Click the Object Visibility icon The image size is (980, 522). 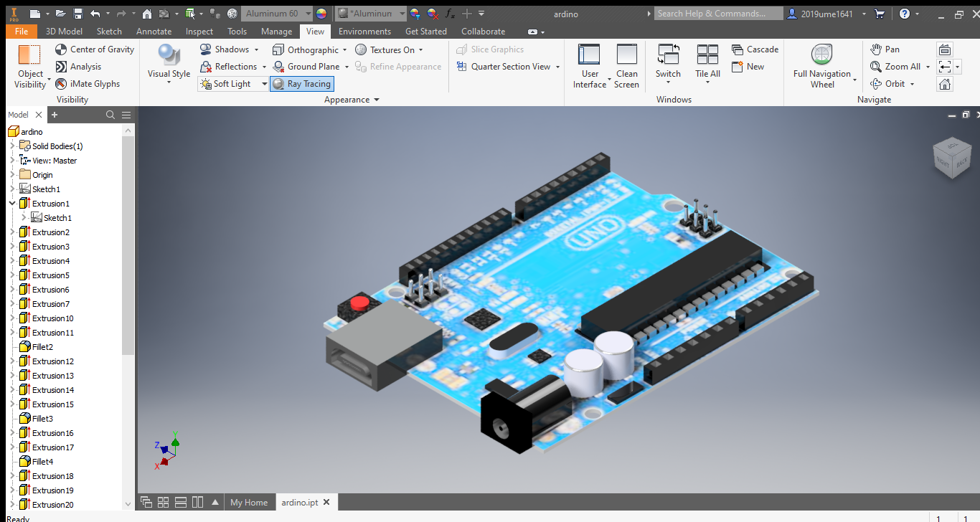point(29,55)
